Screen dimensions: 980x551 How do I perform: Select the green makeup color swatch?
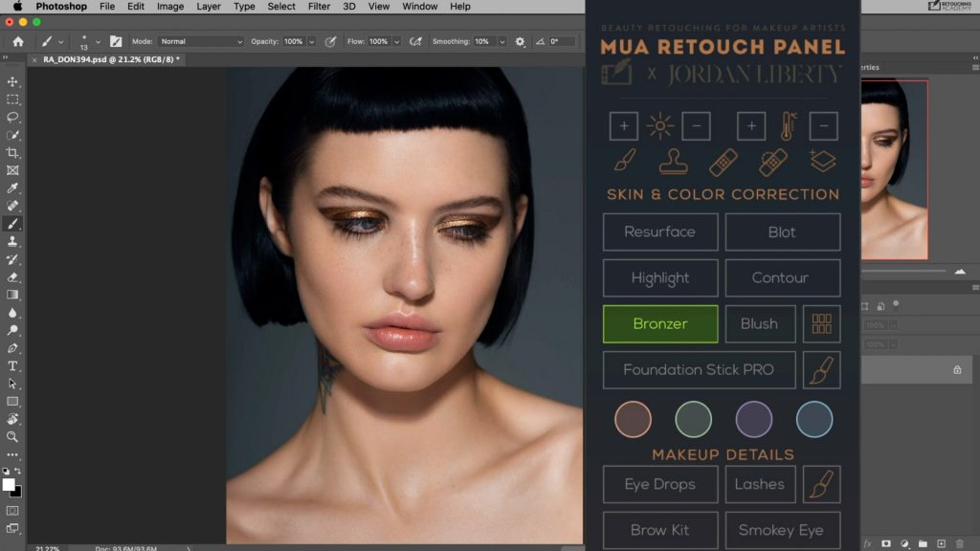(x=693, y=419)
